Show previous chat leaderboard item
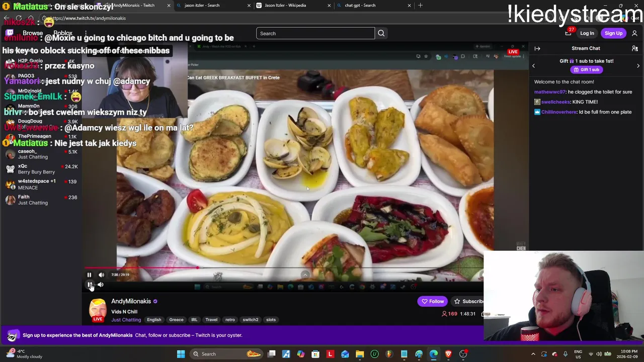The height and width of the screenshot is (362, 644). (x=533, y=66)
